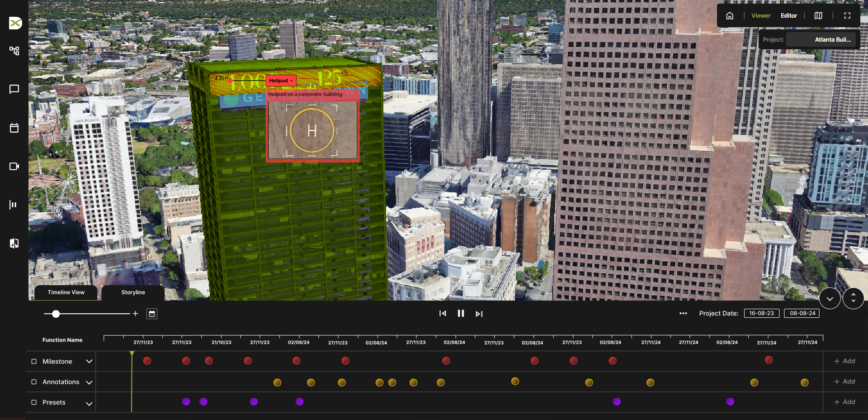Screen dimensions: 868x420
Task: Expand the Milestone row chevron
Action: click(x=89, y=362)
